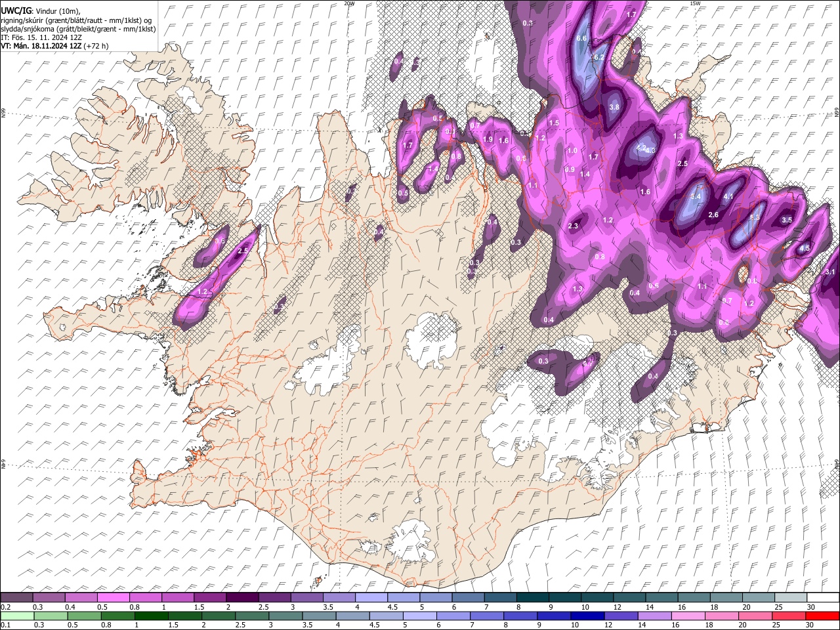Click the 4.1 precipitation value on map

click(x=728, y=196)
